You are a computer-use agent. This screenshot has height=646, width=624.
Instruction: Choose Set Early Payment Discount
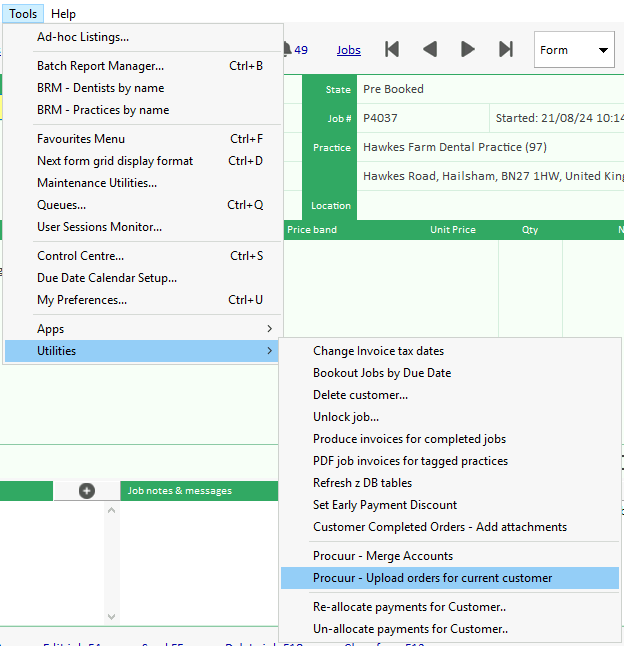(385, 505)
